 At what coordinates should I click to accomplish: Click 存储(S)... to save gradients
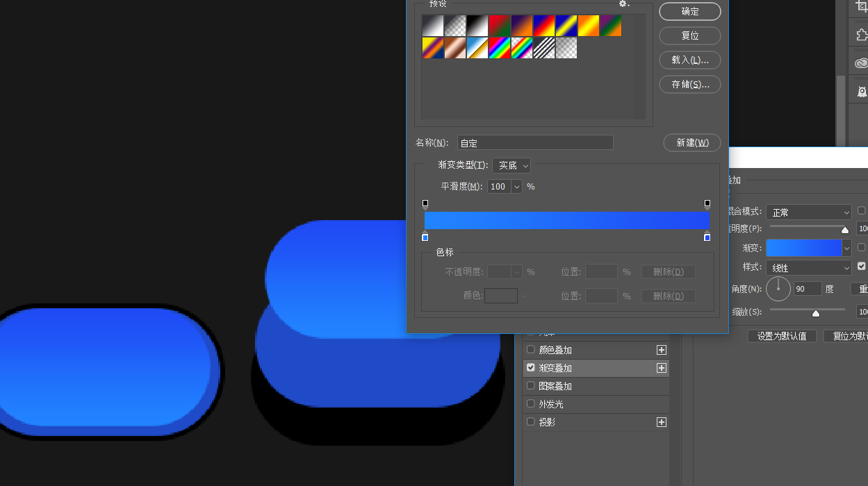click(x=690, y=84)
